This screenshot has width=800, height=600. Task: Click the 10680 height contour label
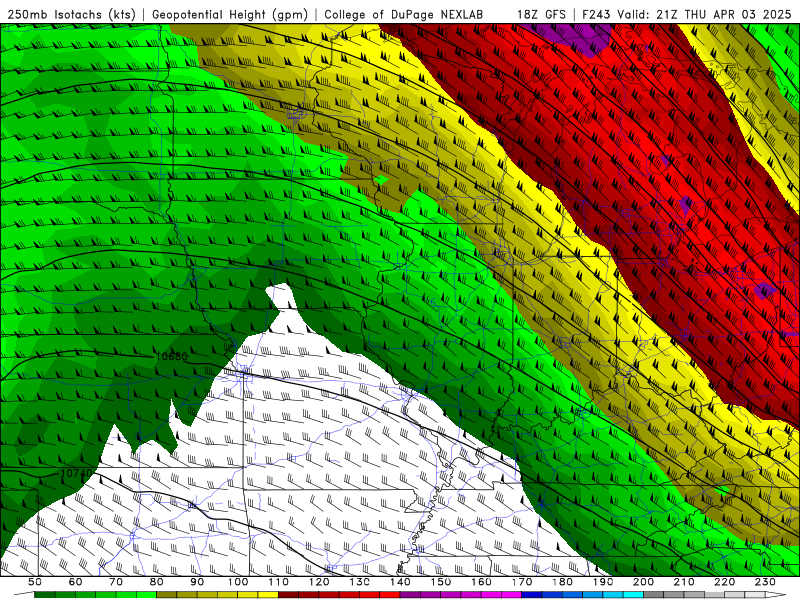click(171, 356)
